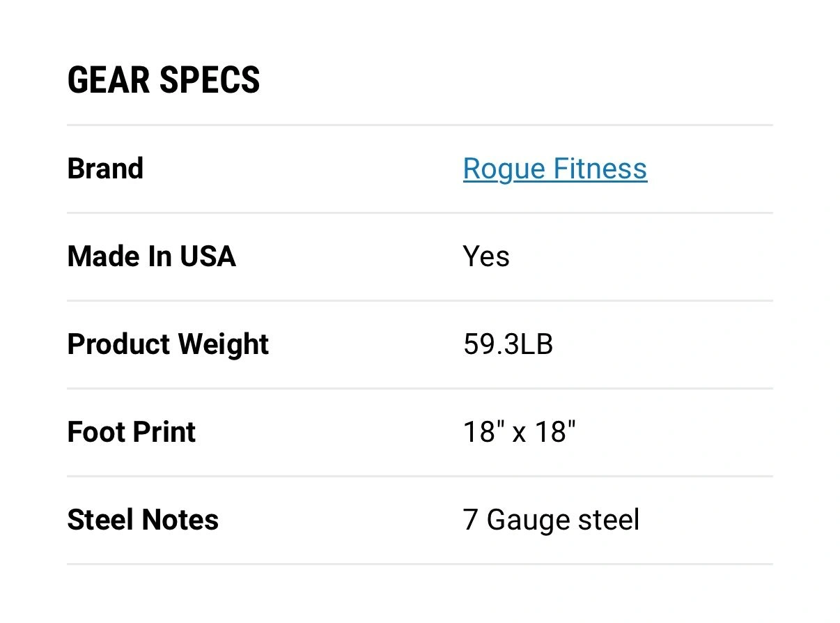Click the Made In USA label

tap(151, 256)
